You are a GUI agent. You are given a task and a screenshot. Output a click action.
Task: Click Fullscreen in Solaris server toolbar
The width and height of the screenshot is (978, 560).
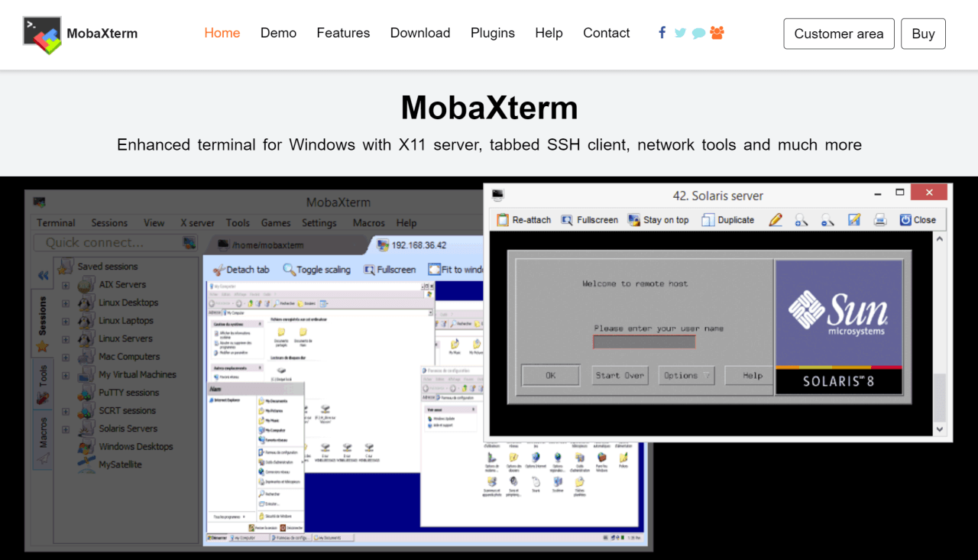(x=589, y=220)
